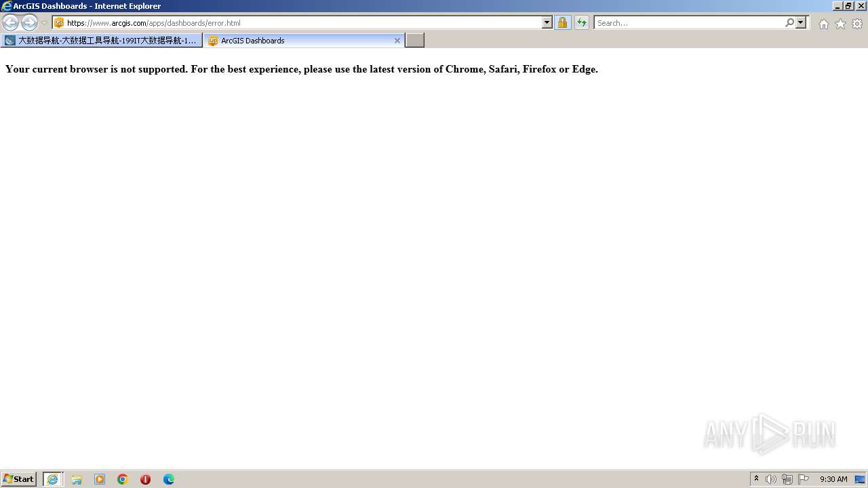Screen dimensions: 868x488
Task: Open the search provider dropdown arrow
Action: tap(801, 22)
